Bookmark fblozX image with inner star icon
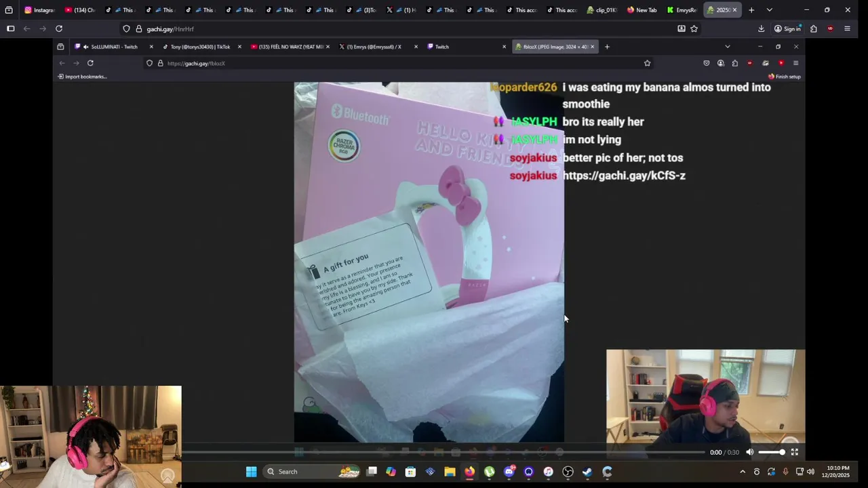The image size is (868, 488). click(647, 63)
